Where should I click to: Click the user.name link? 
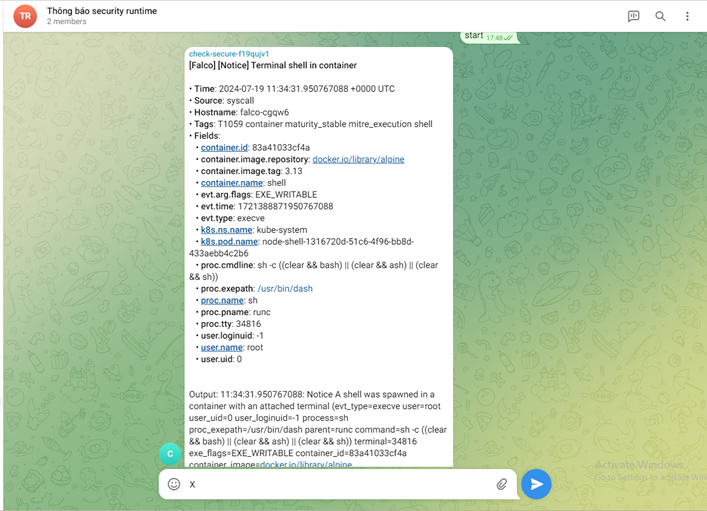[x=222, y=347]
